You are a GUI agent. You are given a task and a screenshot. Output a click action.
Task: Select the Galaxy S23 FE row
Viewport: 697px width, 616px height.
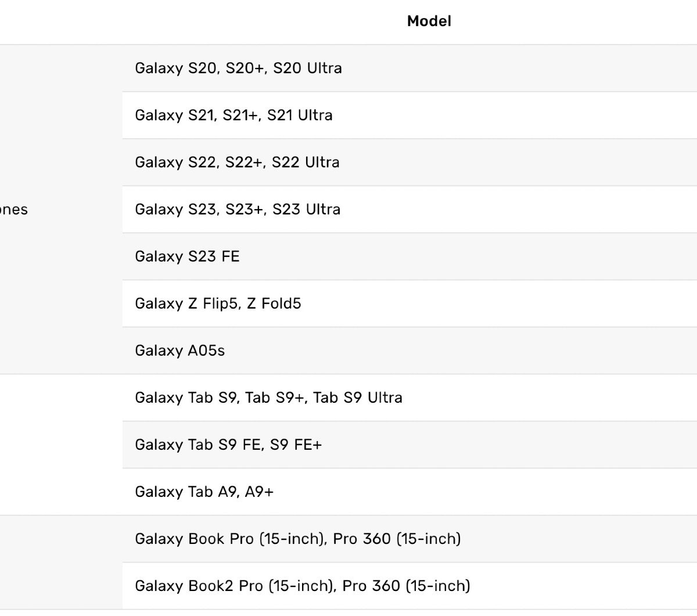187,257
